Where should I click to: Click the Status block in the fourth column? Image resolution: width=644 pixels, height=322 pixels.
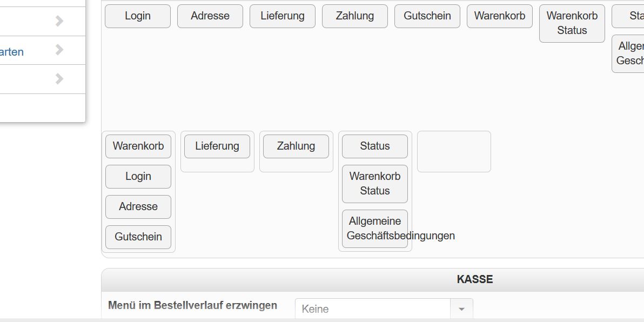click(375, 146)
